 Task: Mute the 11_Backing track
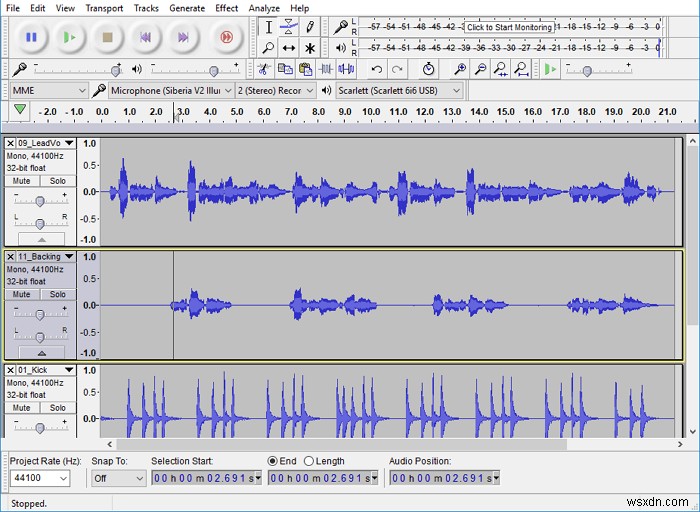21,294
